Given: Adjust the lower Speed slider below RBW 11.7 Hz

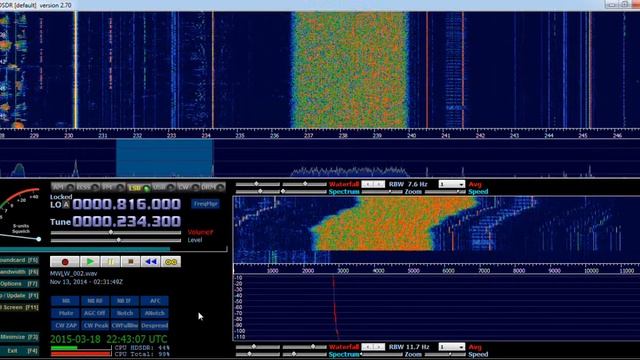Looking at the screenshot, I should click(x=445, y=354).
